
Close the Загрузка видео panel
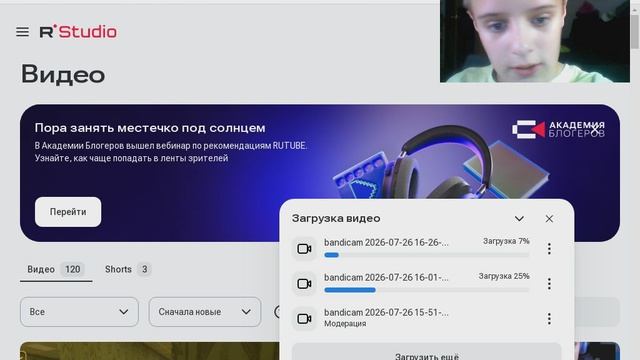549,219
